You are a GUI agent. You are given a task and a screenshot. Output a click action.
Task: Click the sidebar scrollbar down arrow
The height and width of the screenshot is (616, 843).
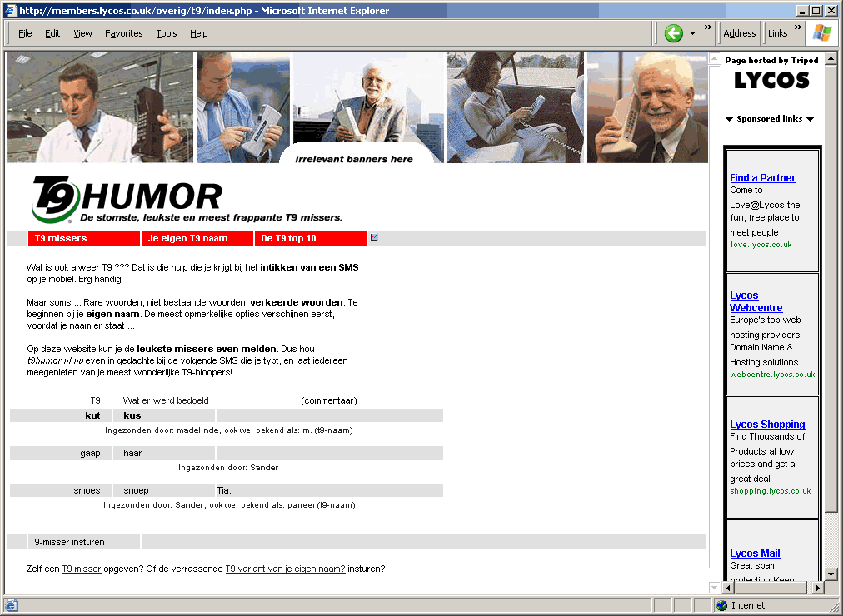click(x=831, y=575)
